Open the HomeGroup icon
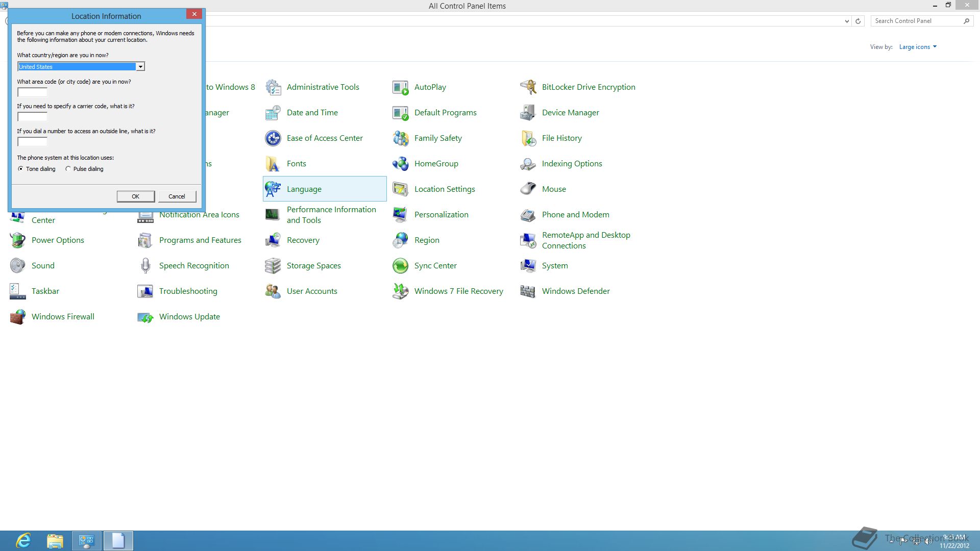The image size is (980, 551). (x=401, y=164)
